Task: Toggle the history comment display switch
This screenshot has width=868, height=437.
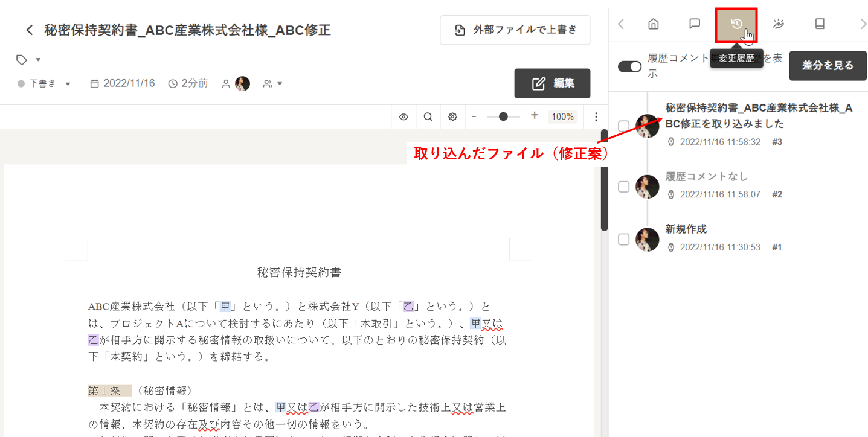Action: [629, 66]
